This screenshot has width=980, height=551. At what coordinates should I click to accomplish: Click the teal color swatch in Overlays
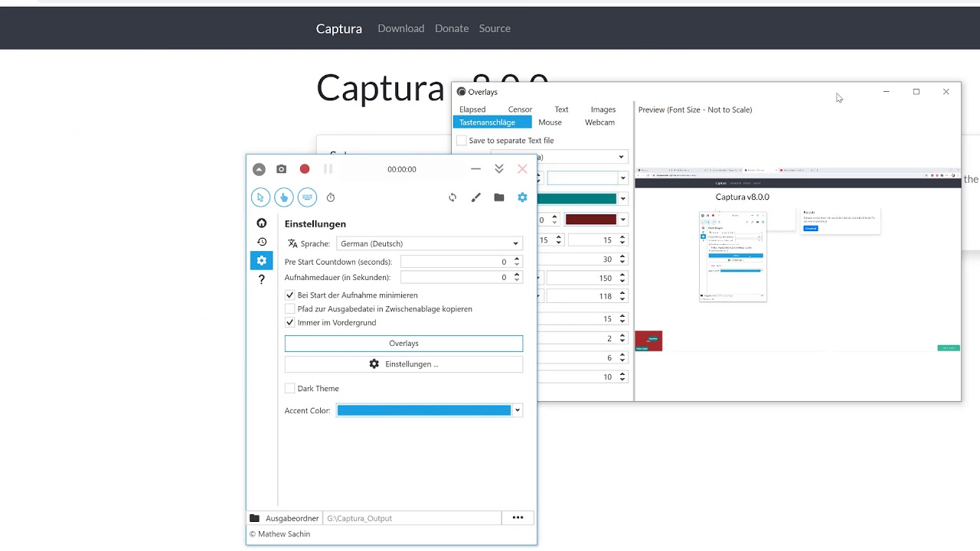point(577,199)
